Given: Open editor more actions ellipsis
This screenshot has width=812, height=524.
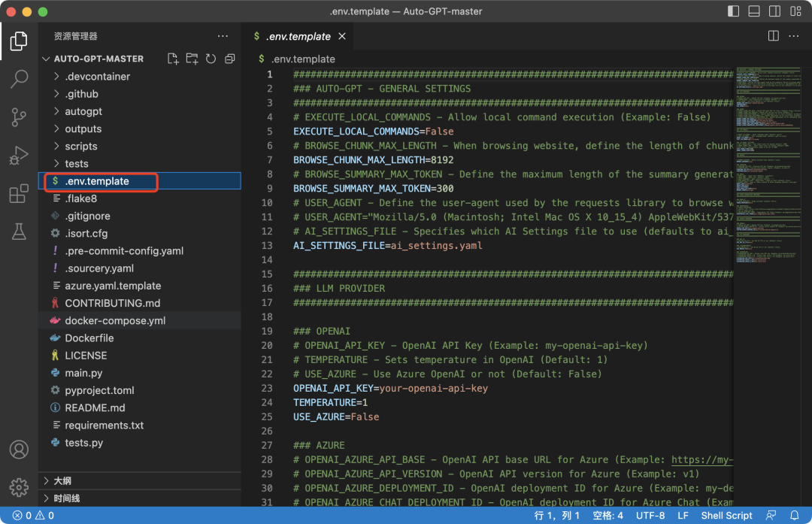Looking at the screenshot, I should pos(793,36).
